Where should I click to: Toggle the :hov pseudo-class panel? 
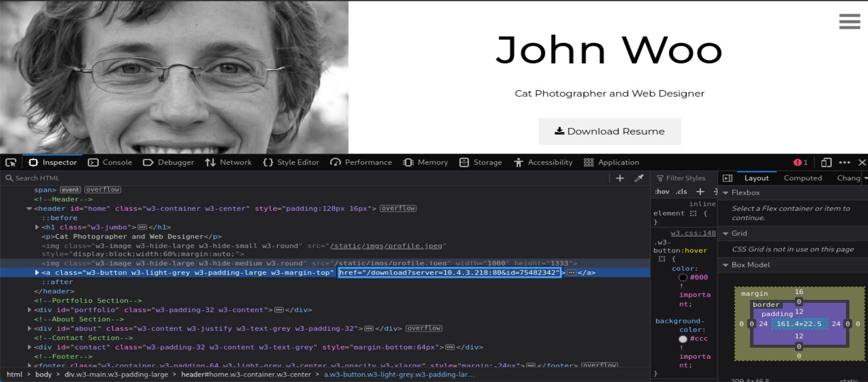point(662,191)
